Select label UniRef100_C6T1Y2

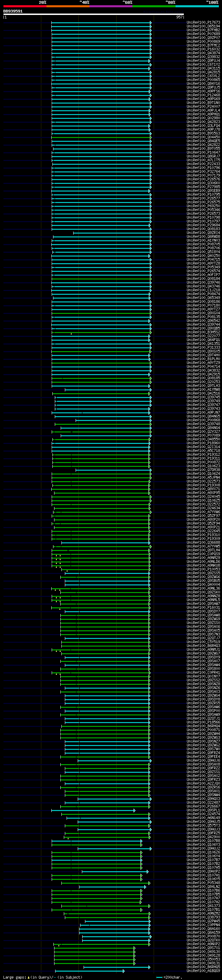pyautogui.click(x=203, y=64)
